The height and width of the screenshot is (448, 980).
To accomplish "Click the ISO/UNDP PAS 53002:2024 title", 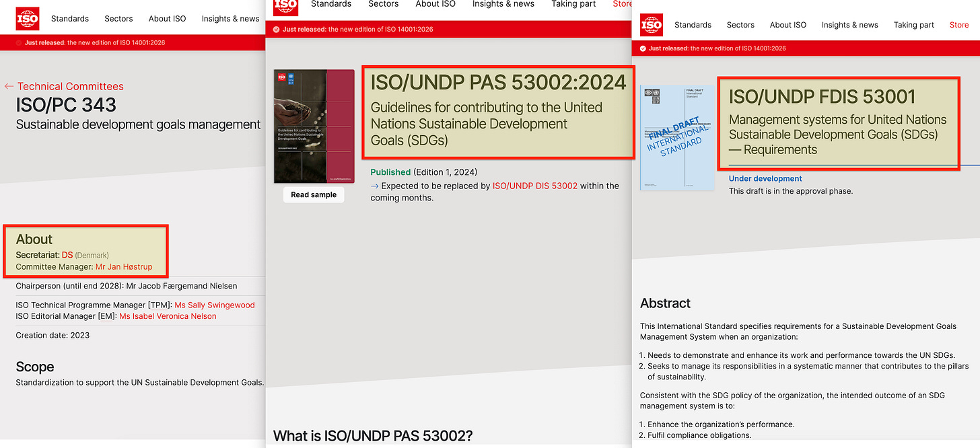I will click(499, 82).
